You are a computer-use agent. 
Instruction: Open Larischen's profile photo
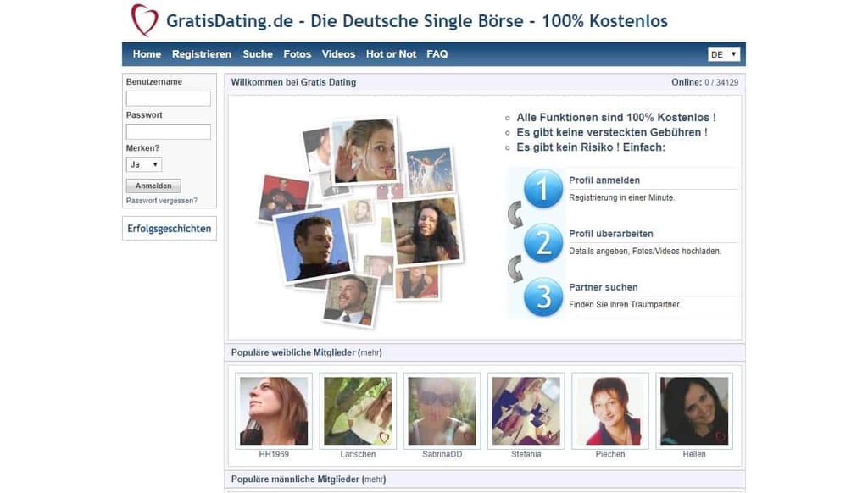[358, 411]
